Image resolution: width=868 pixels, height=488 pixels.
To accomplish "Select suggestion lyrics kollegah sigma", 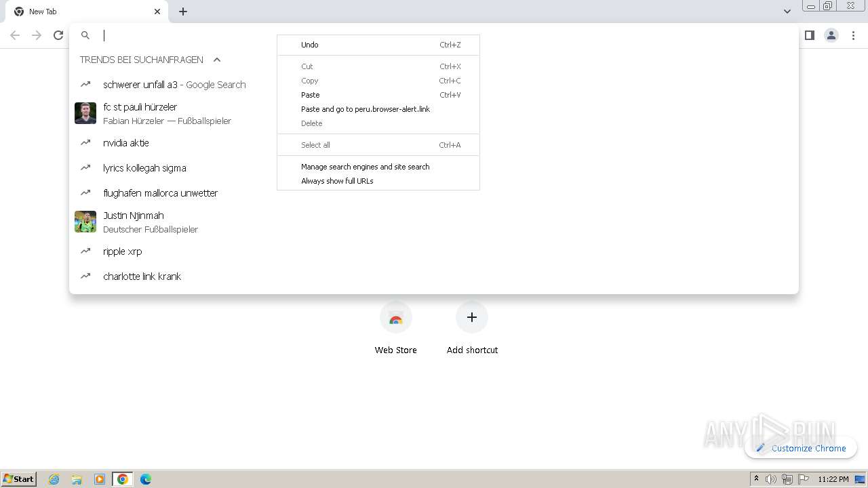I will point(434,168).
